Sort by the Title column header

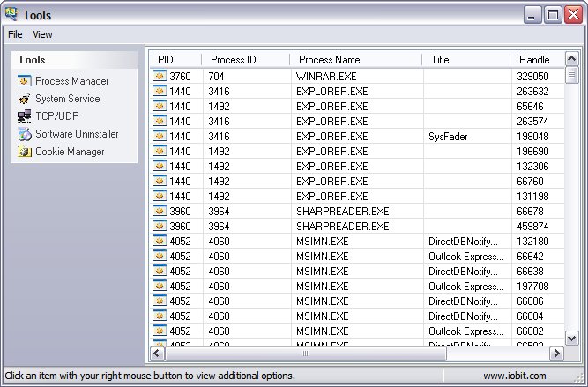pyautogui.click(x=466, y=60)
